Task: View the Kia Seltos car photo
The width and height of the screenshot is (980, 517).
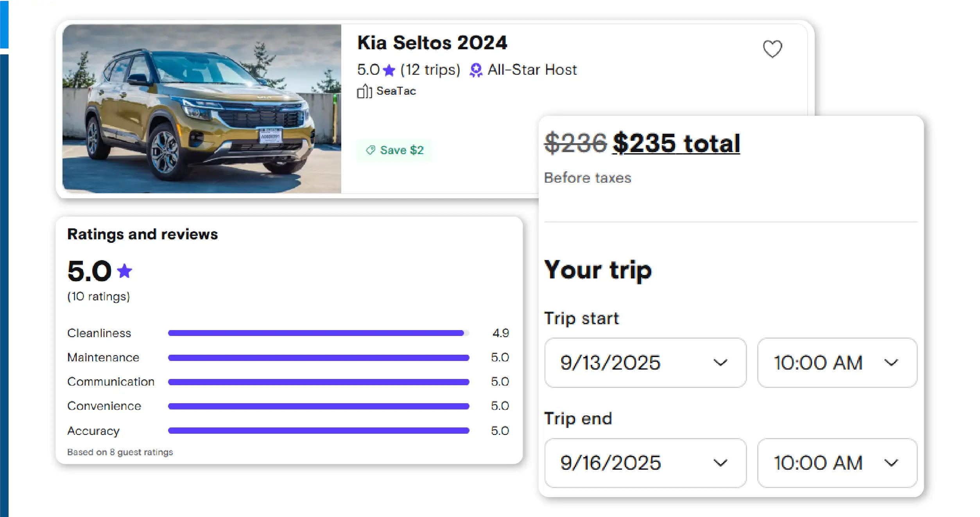Action: tap(202, 109)
